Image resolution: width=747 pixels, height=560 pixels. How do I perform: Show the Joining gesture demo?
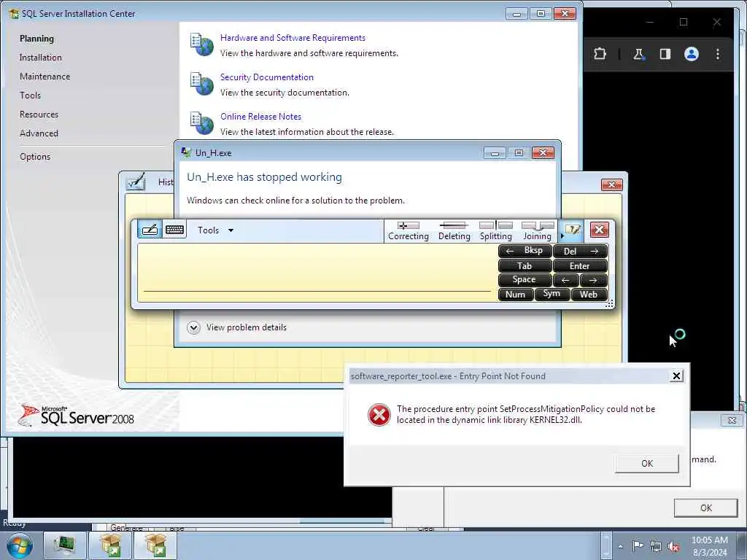538,231
